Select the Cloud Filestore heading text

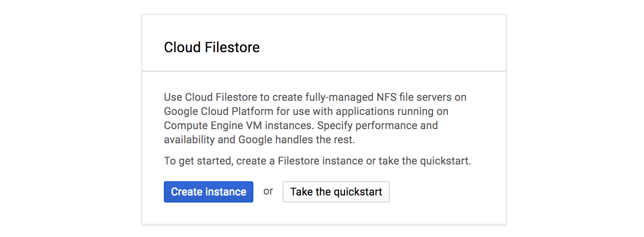pyautogui.click(x=212, y=47)
